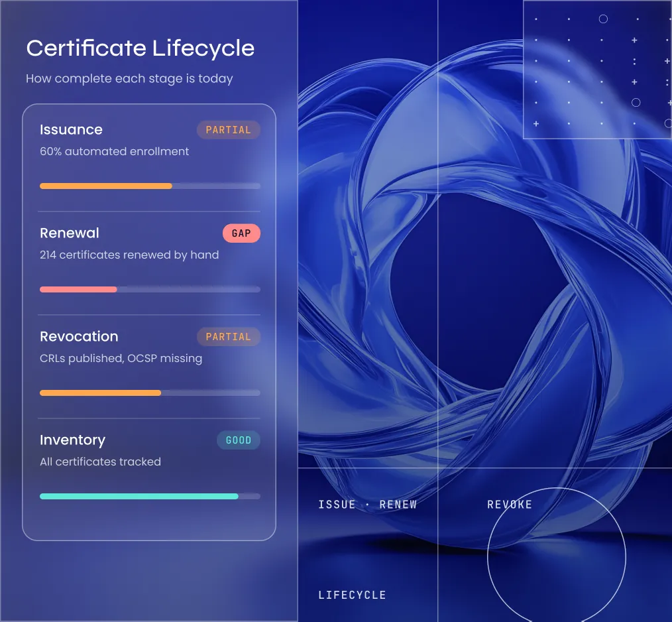Click the GAP badge on Renewal row
The height and width of the screenshot is (622, 672).
pyautogui.click(x=241, y=233)
